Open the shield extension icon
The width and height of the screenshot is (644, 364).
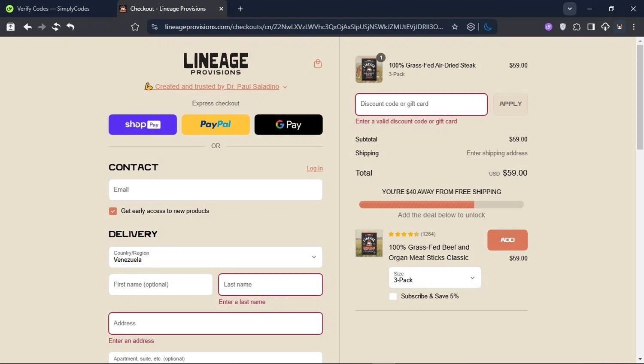[x=563, y=27]
